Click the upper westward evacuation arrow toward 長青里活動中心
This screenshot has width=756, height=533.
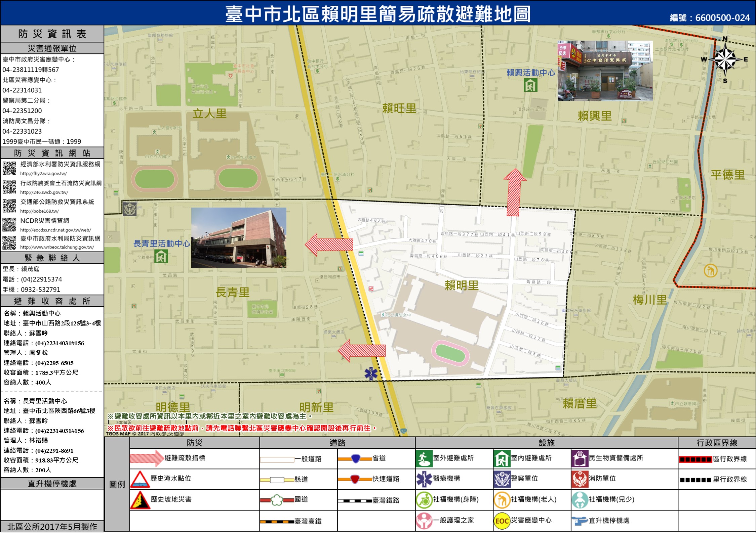click(329, 245)
